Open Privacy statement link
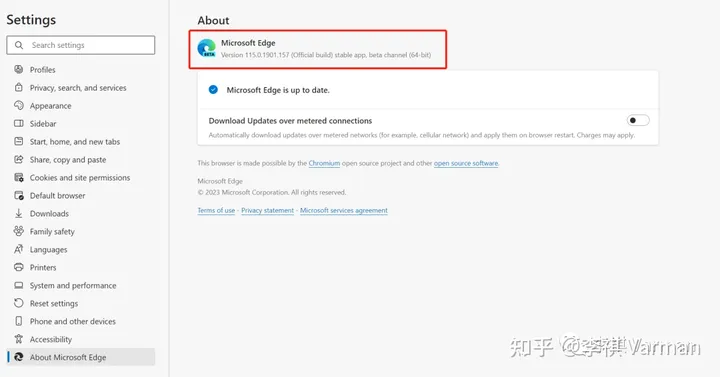Viewport: 720px width, 377px height. coord(267,210)
